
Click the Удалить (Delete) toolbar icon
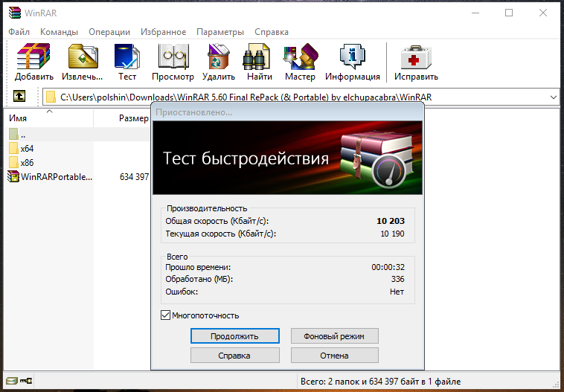tap(218, 57)
